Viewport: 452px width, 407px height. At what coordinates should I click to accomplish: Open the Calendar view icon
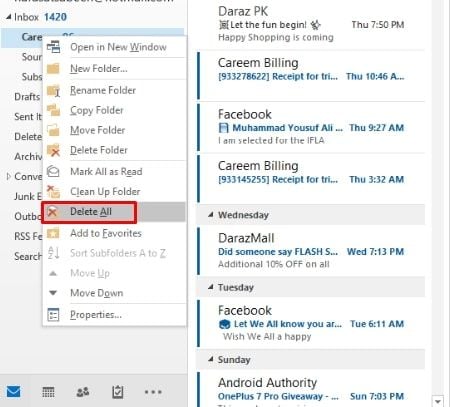point(48,392)
